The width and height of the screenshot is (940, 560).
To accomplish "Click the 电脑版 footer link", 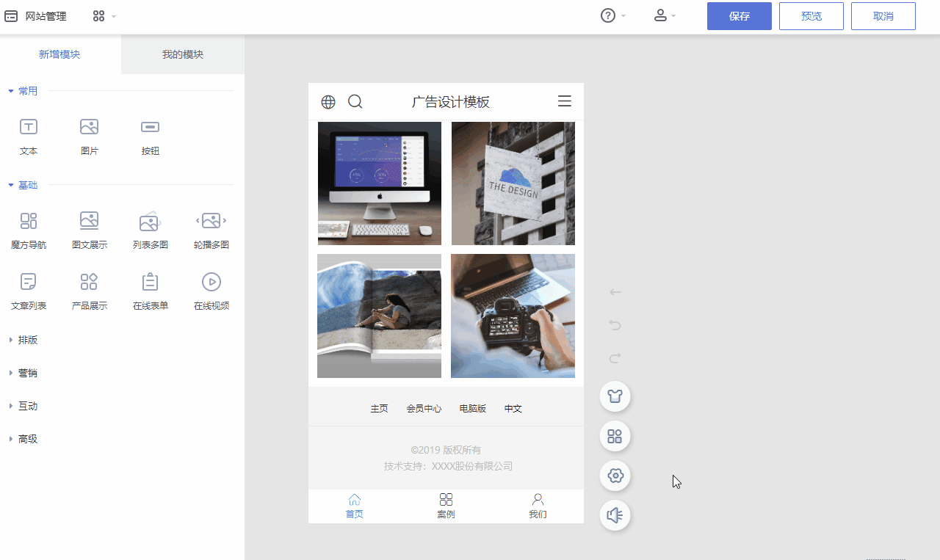I will [473, 409].
